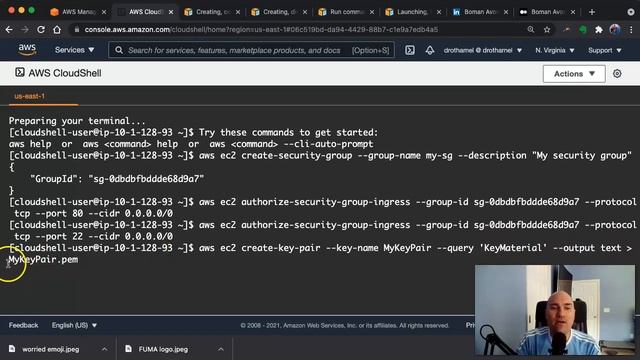The image size is (640, 360).
Task: Go forward in browser history
Action: [25, 29]
